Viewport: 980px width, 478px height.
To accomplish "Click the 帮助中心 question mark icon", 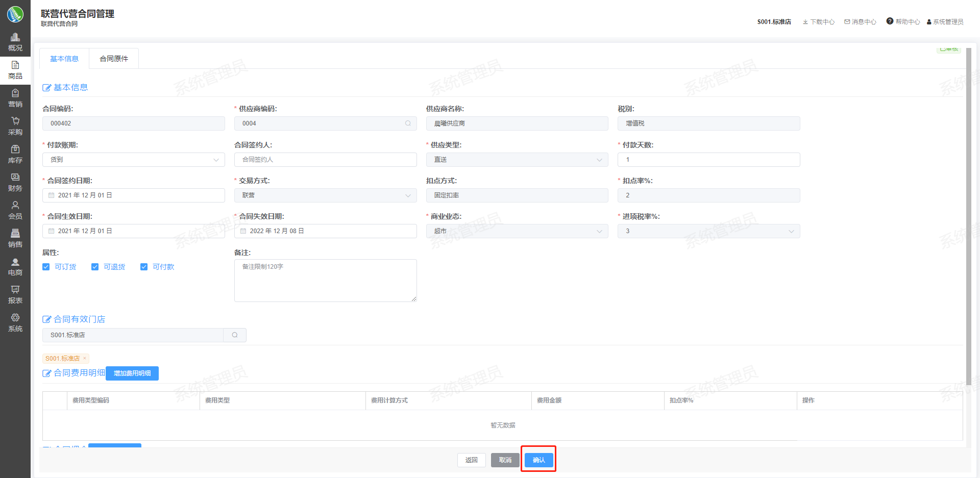I will [x=890, y=21].
